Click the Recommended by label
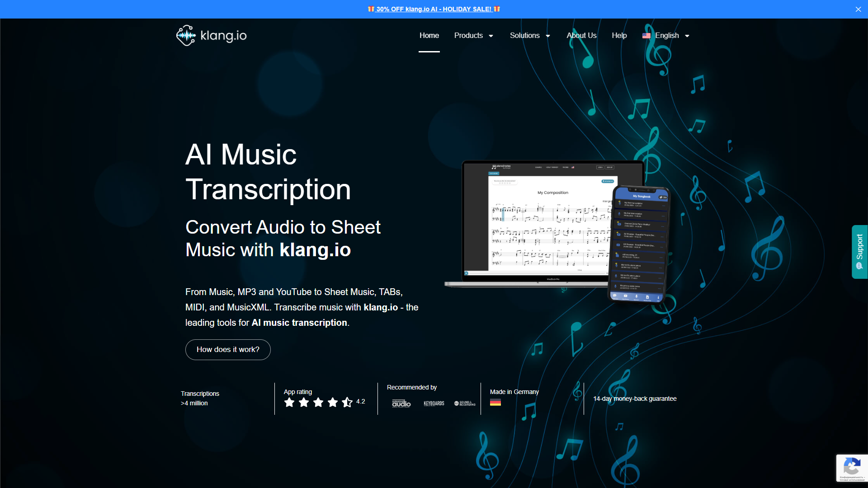 click(412, 387)
